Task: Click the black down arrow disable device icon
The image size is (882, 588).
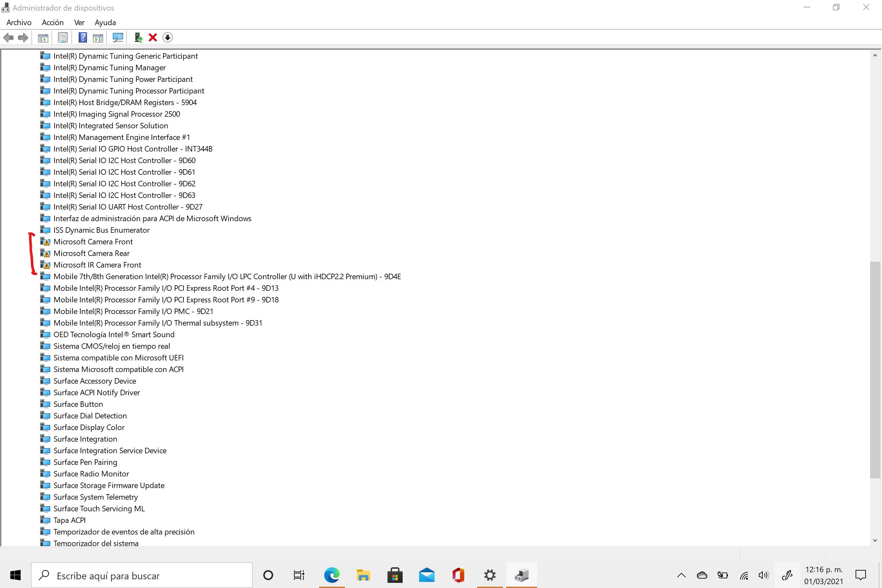Action: [168, 37]
